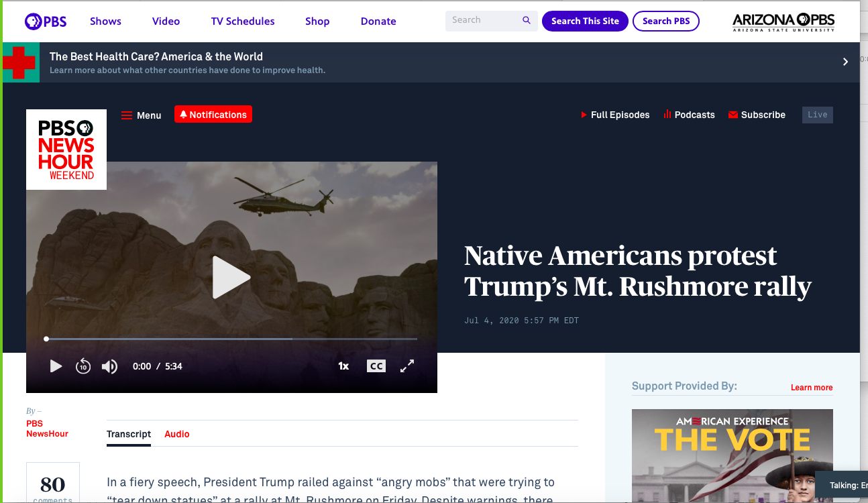The image size is (868, 503).
Task: Click the PBS NewsHour Weekend logo
Action: pyautogui.click(x=66, y=150)
